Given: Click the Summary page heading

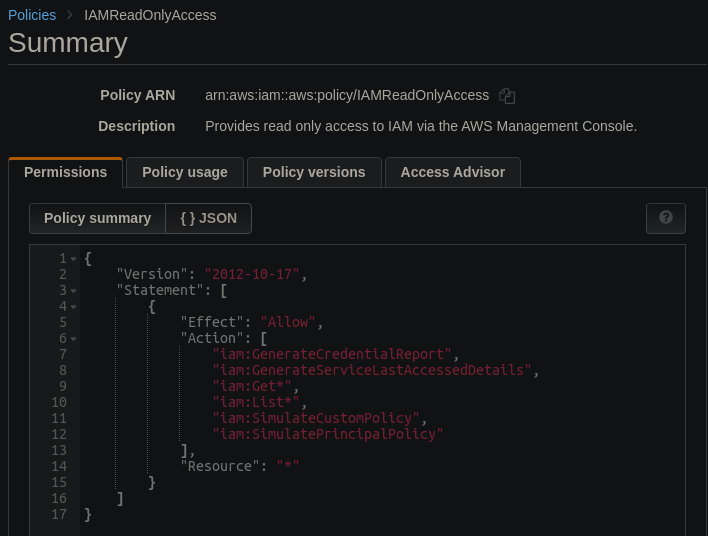Looking at the screenshot, I should (68, 43).
